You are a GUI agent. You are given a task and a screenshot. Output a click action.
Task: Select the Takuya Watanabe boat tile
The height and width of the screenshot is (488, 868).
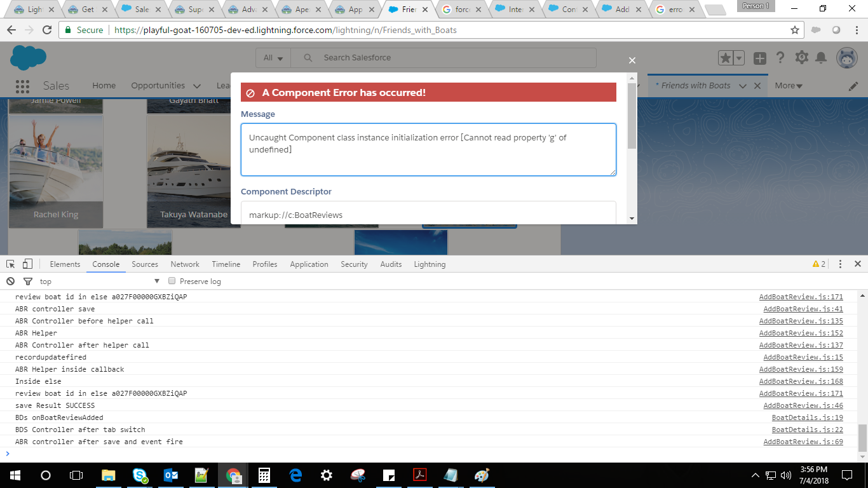193,172
